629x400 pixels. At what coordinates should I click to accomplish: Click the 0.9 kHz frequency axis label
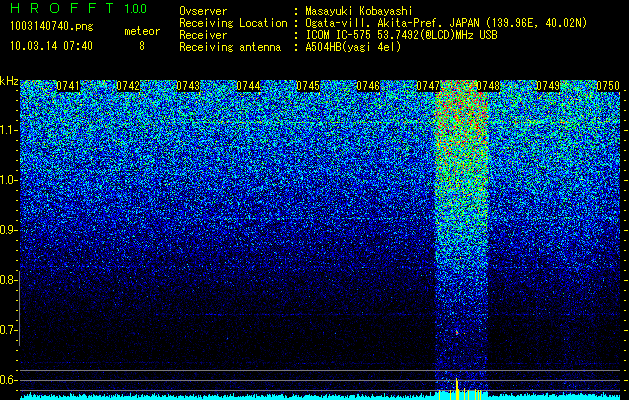pos(9,230)
